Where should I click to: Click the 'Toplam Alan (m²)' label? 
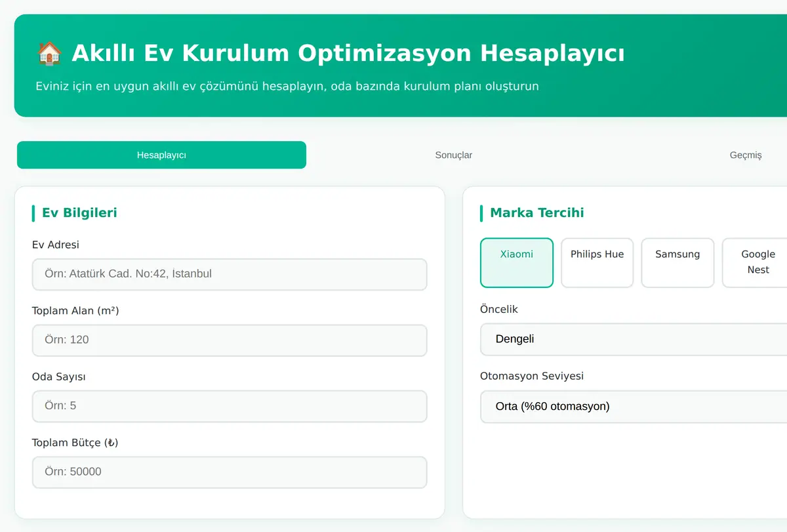(75, 310)
